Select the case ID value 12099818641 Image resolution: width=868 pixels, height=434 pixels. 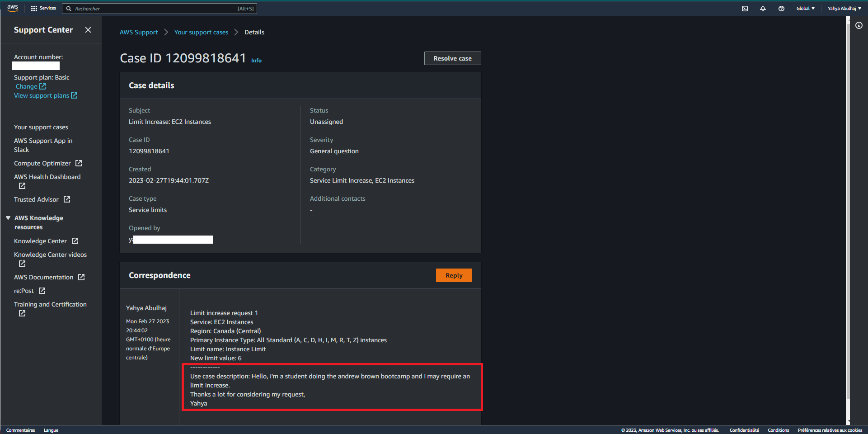149,151
